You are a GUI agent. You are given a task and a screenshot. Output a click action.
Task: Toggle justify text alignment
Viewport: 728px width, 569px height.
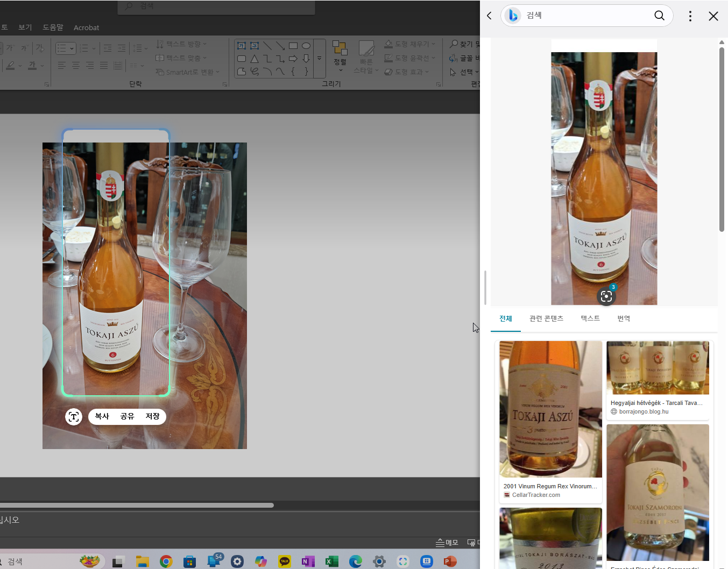[104, 66]
